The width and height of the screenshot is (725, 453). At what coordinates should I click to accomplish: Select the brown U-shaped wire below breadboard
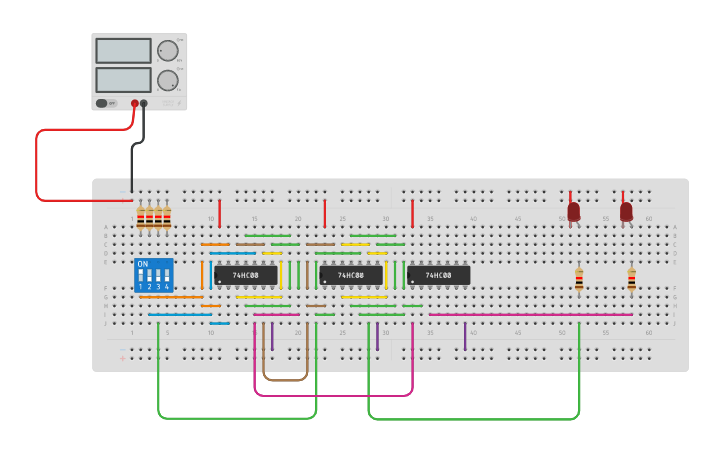[x=285, y=380]
